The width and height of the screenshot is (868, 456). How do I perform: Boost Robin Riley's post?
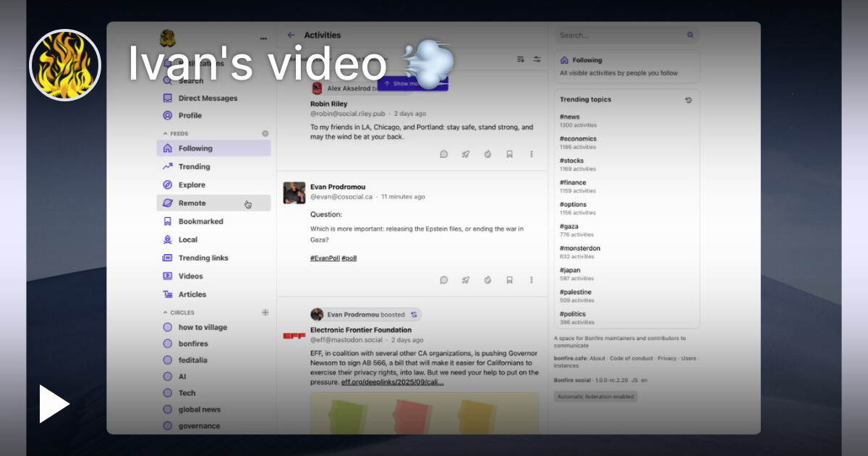pos(466,154)
